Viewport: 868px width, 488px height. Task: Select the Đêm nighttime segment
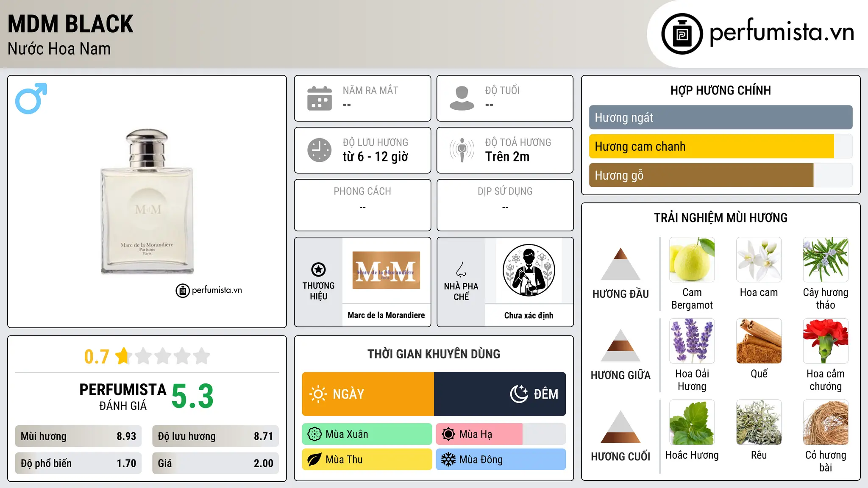500,394
